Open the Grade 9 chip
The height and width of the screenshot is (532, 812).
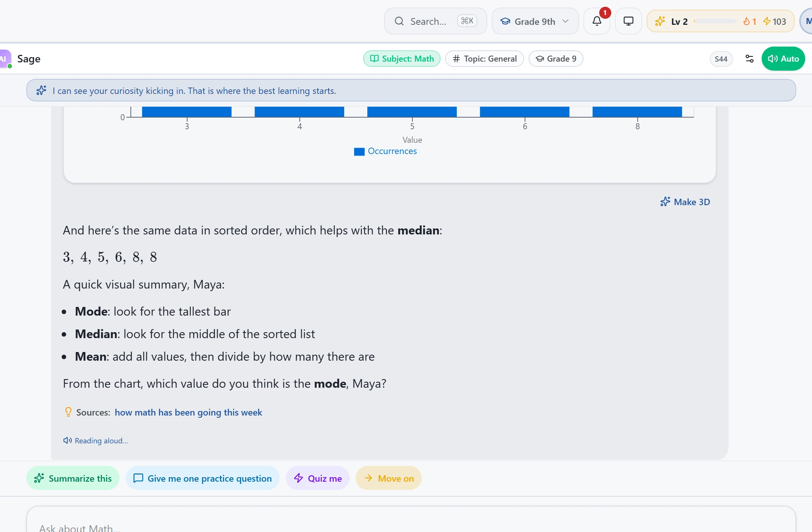coord(556,59)
